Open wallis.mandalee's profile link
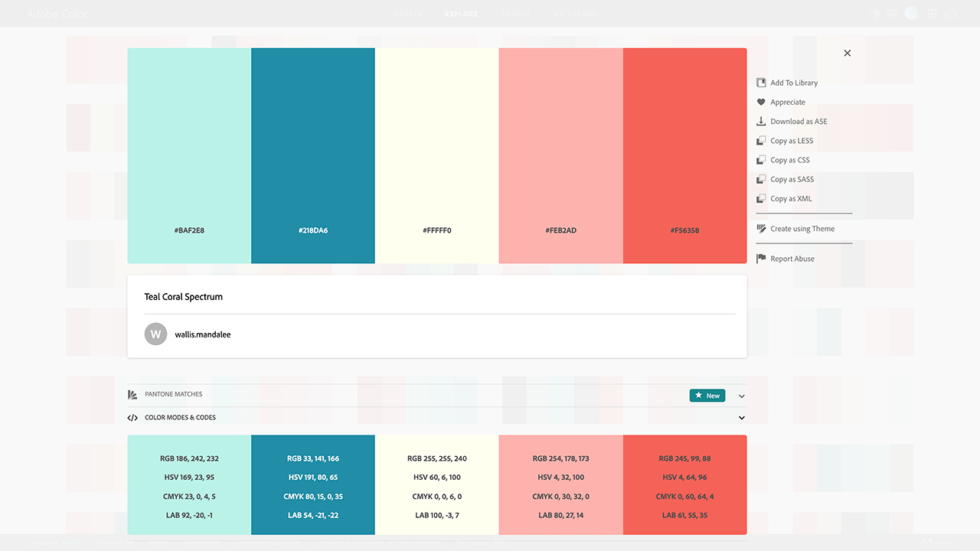Viewport: 980px width, 551px height. [202, 334]
